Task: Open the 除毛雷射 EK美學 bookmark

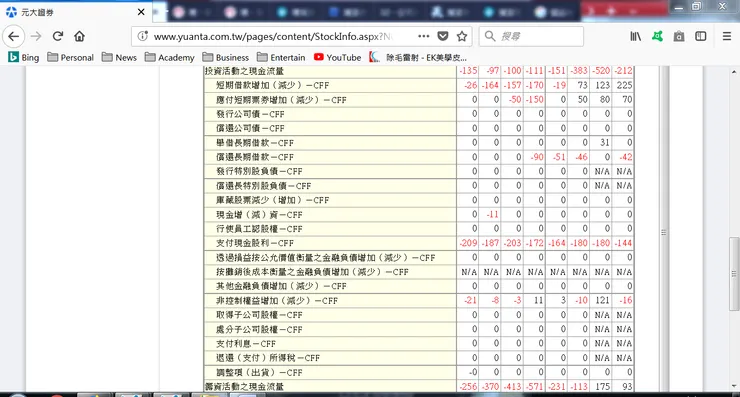Action: [418, 58]
